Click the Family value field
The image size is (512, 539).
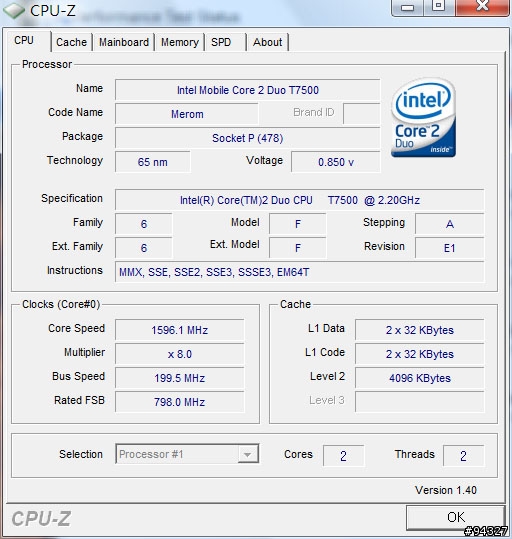coord(144,224)
